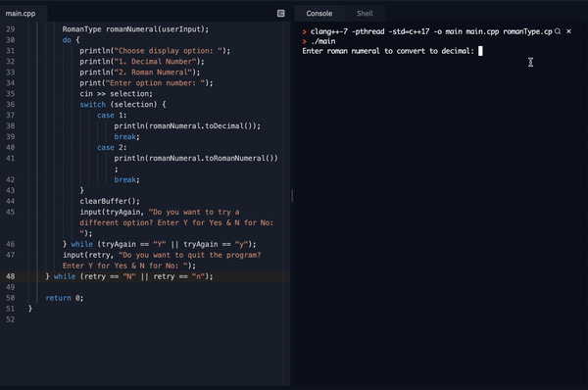Click the 'break;' on line 42
Image resolution: width=588 pixels, height=390 pixels.
click(127, 179)
